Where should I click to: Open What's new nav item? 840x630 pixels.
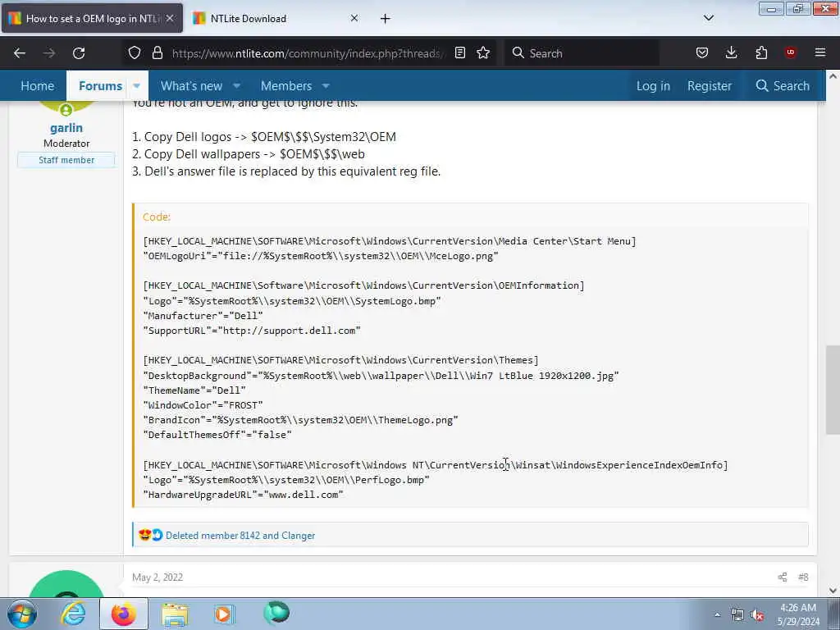pyautogui.click(x=191, y=85)
